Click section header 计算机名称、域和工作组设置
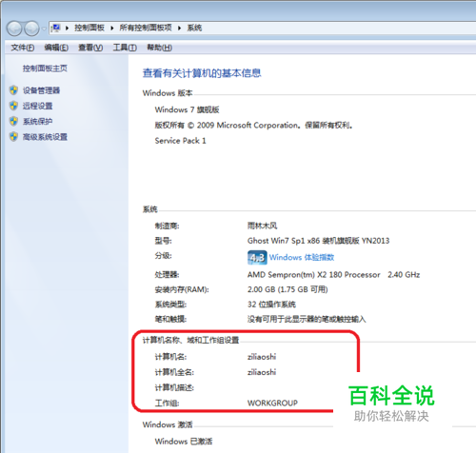The width and height of the screenshot is (476, 453). coord(190,341)
